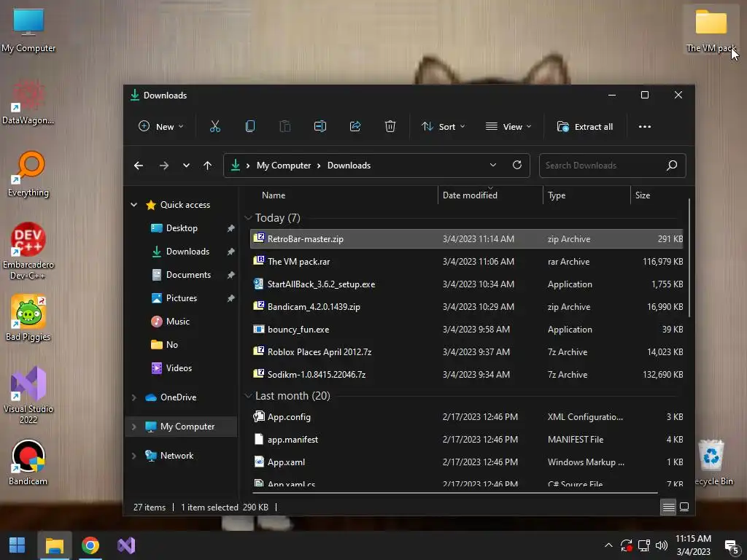
Task: Open Visual Studio 2022 desktop shortcut
Action: 28,395
